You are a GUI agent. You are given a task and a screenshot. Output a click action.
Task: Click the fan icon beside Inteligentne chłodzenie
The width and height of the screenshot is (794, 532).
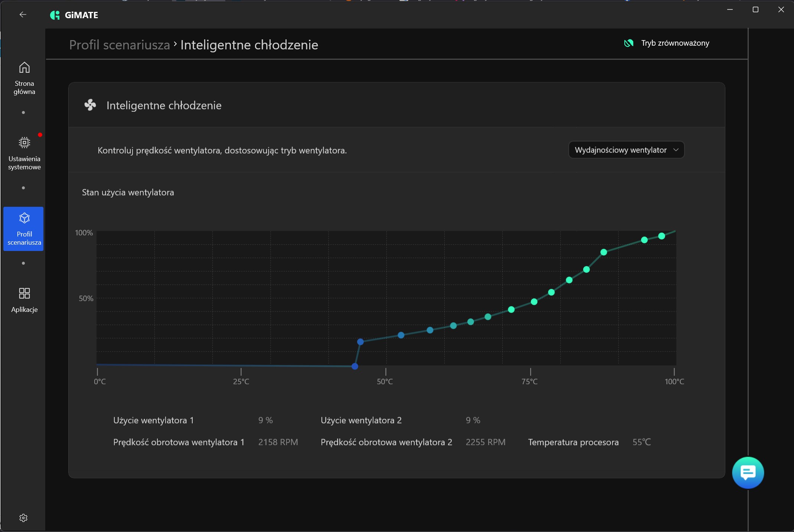[x=90, y=105]
